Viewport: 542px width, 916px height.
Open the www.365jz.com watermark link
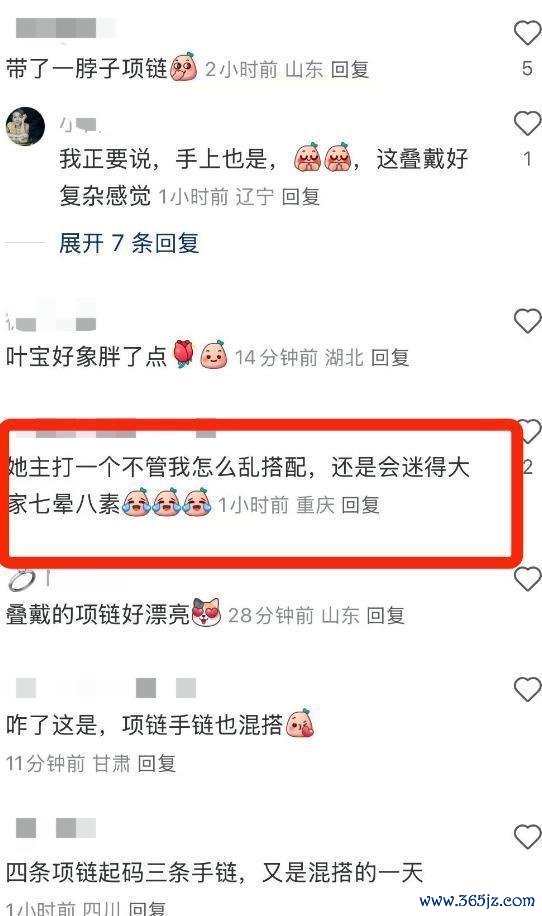tap(477, 900)
